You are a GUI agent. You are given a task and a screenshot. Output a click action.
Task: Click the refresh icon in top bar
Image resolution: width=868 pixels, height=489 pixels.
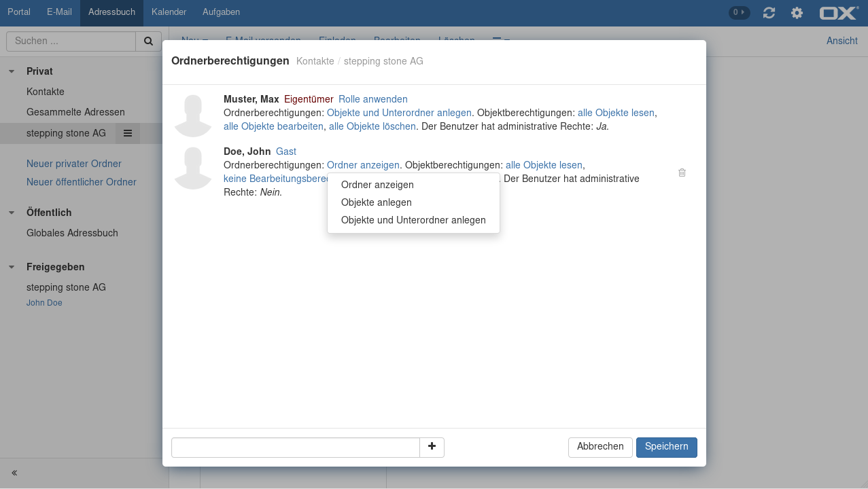click(x=769, y=13)
